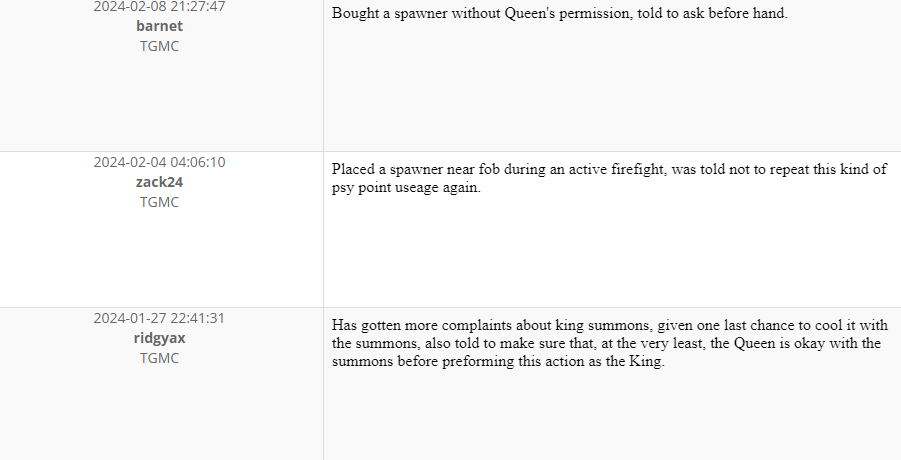Click 'Queen's permission' in barnet's note
The image size is (901, 460).
pos(571,14)
